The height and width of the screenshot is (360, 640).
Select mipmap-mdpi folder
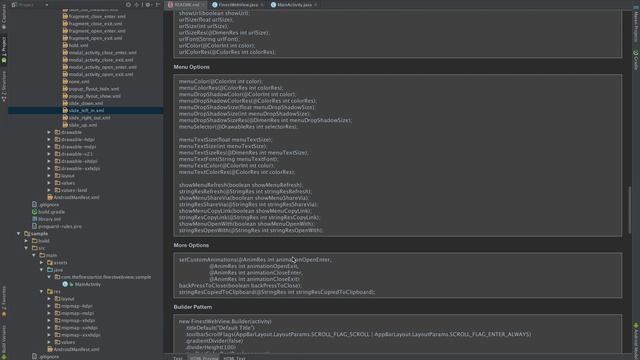pos(74,313)
